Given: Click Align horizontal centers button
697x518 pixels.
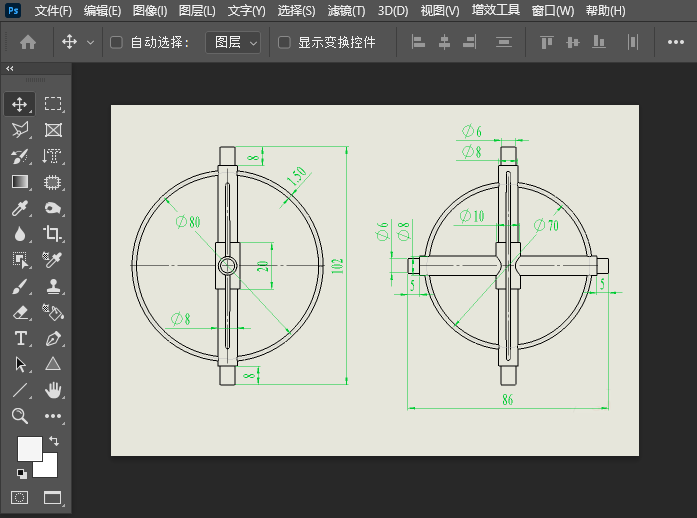Looking at the screenshot, I should point(444,42).
